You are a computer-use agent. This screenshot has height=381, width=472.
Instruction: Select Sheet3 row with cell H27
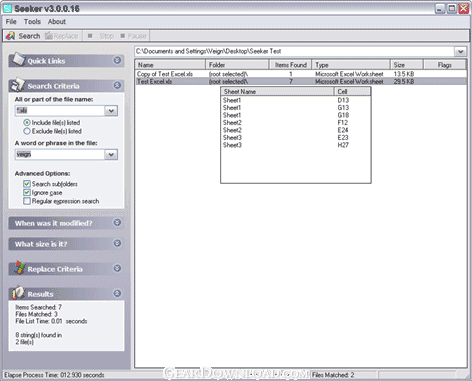point(296,145)
